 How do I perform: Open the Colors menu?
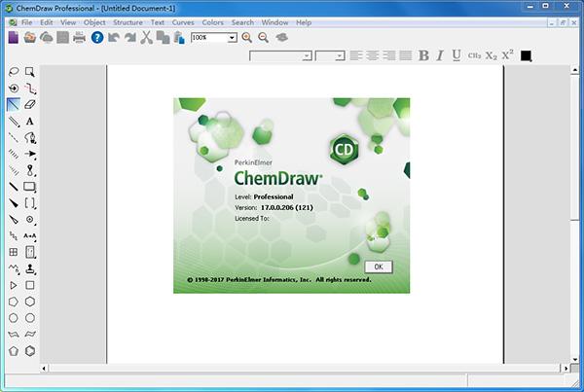point(212,22)
